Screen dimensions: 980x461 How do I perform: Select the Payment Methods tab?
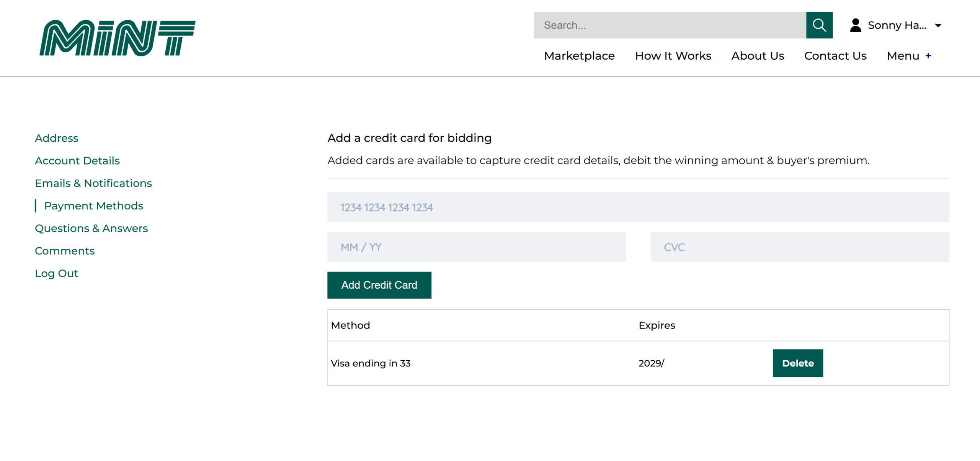click(93, 206)
